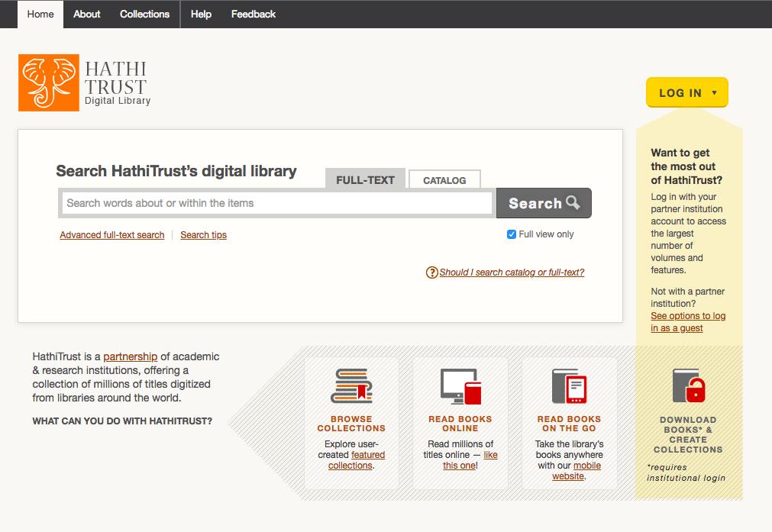The width and height of the screenshot is (772, 532).
Task: Click the Read Books Online computer icon
Action: (x=460, y=385)
